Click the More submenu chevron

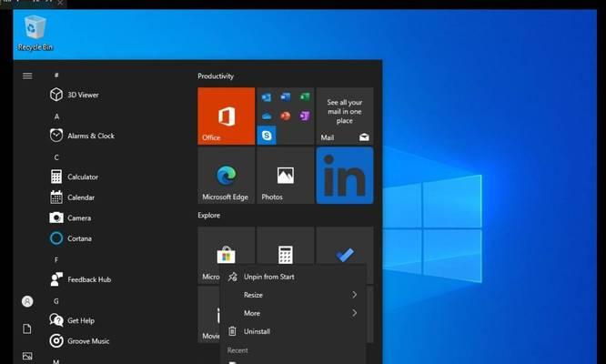coord(354,313)
